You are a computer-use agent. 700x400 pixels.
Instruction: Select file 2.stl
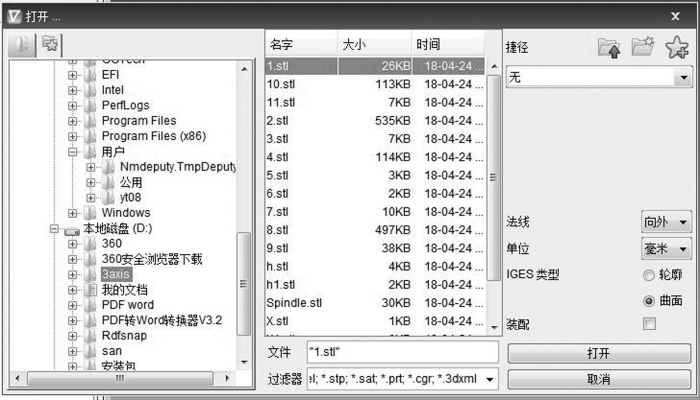pos(375,121)
